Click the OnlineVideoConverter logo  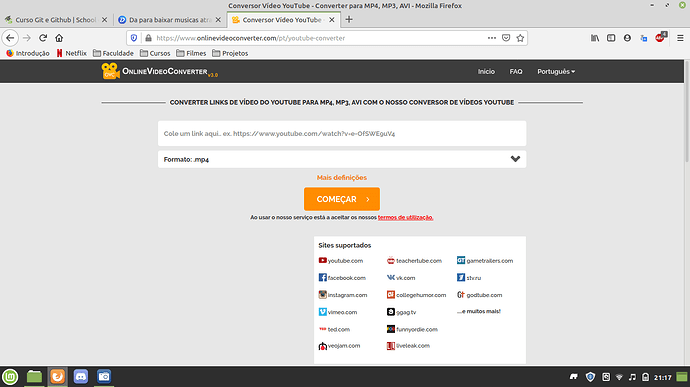pyautogui.click(x=159, y=71)
